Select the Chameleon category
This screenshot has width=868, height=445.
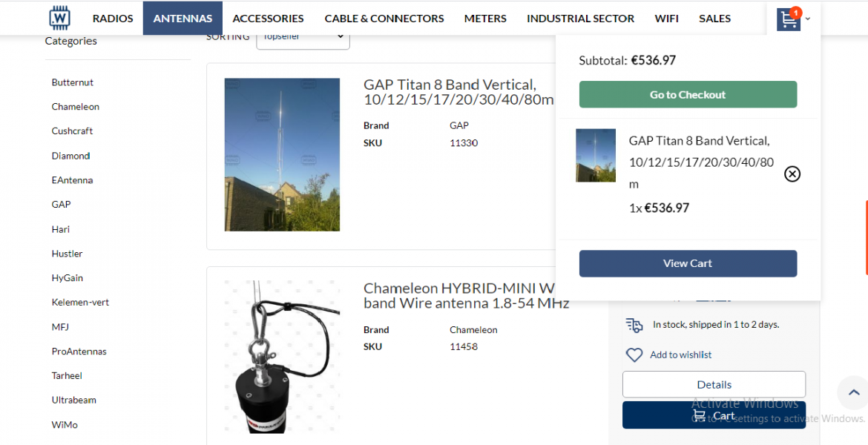[x=76, y=107]
